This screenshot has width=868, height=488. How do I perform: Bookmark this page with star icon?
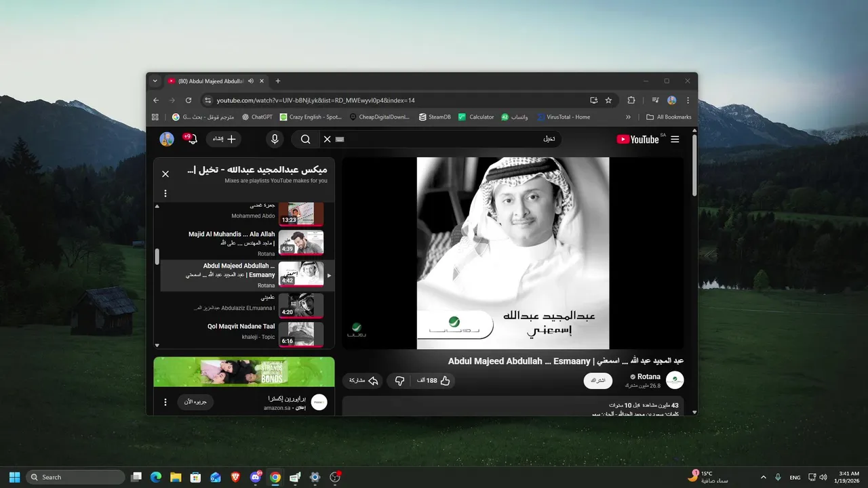coord(608,100)
